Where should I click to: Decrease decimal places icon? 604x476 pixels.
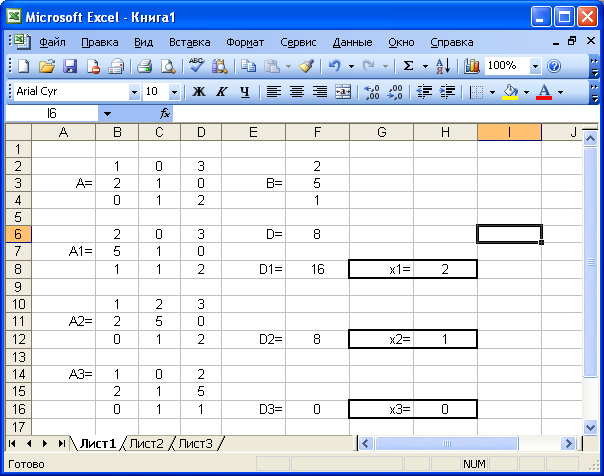click(395, 92)
